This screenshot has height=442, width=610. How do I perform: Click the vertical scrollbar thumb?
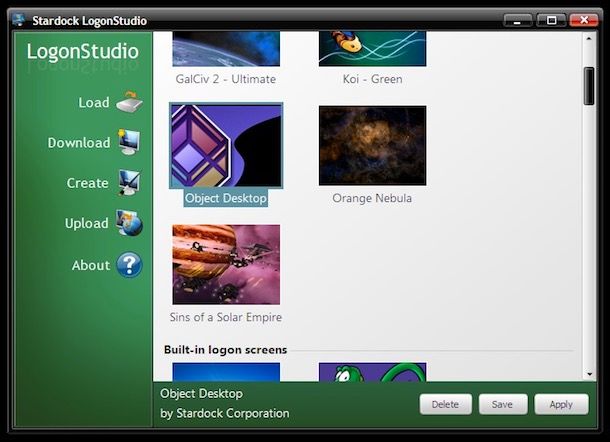coord(589,86)
